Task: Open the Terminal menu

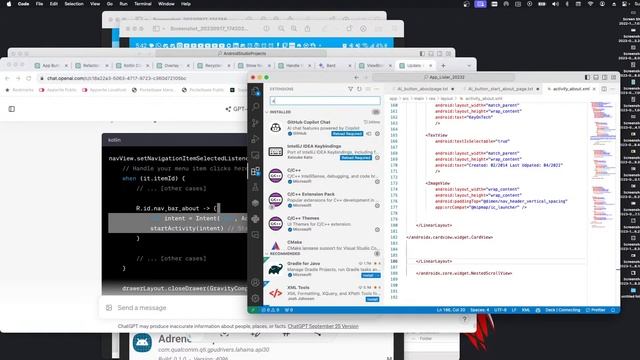Action: tap(143, 4)
